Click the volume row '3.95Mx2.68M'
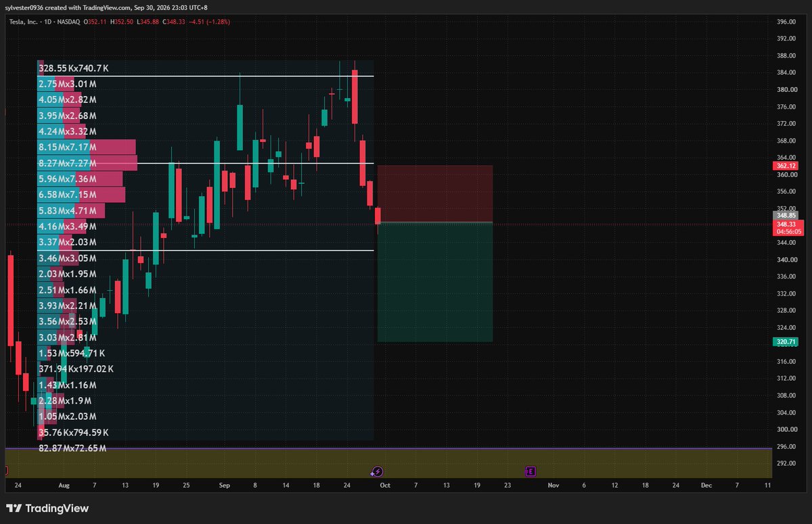The width and height of the screenshot is (812, 524). point(68,116)
